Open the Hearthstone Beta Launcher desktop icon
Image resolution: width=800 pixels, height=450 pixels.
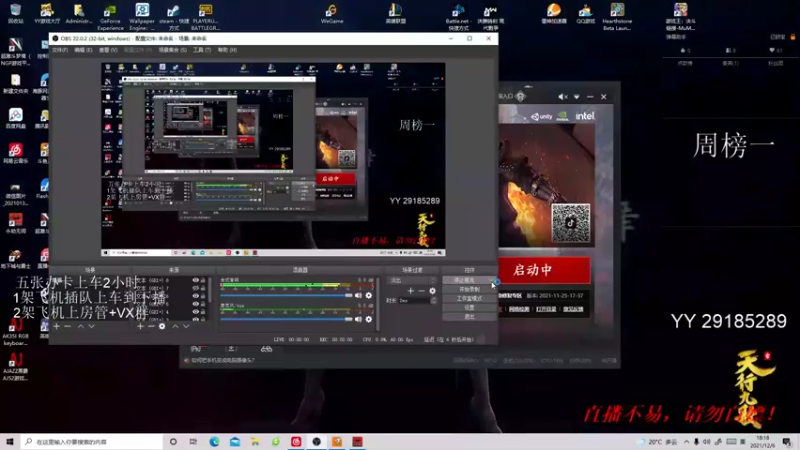click(617, 17)
